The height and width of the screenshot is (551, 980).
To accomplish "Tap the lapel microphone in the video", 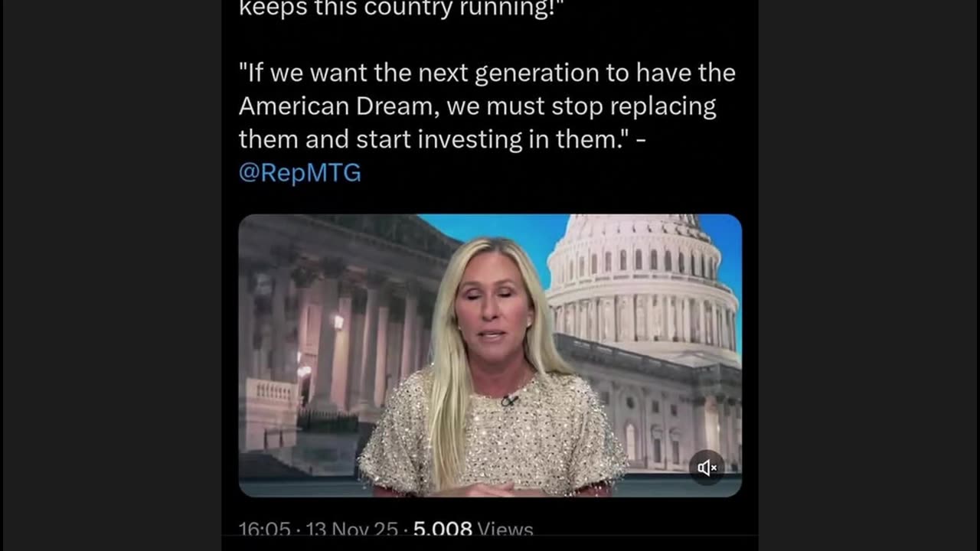I will click(x=510, y=400).
